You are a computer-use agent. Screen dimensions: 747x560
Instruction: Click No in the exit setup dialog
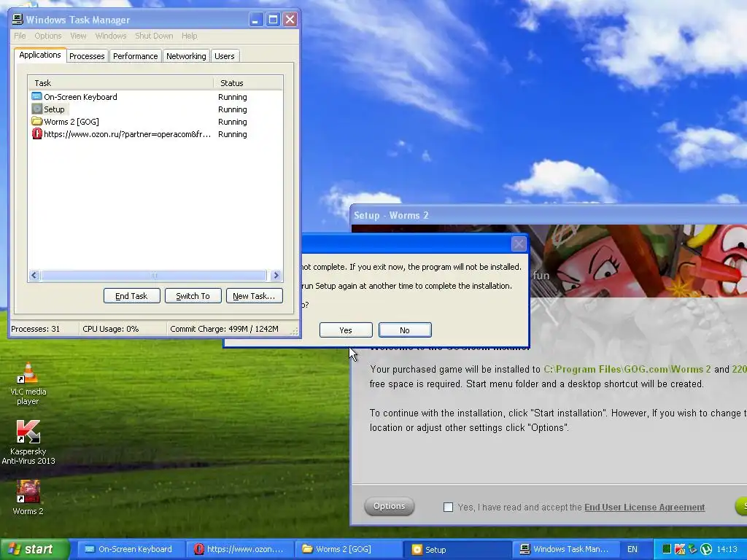click(405, 330)
